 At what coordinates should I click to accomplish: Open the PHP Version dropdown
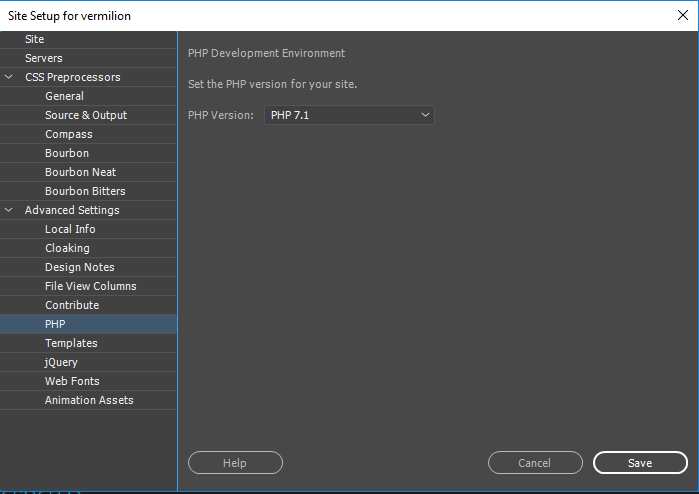pos(349,115)
